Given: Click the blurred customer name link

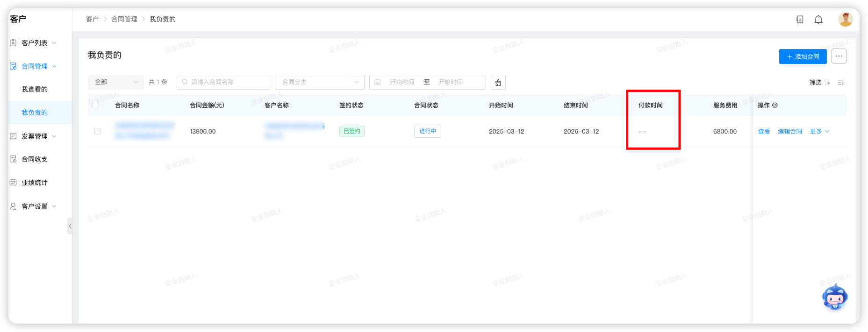Looking at the screenshot, I should pyautogui.click(x=294, y=131).
